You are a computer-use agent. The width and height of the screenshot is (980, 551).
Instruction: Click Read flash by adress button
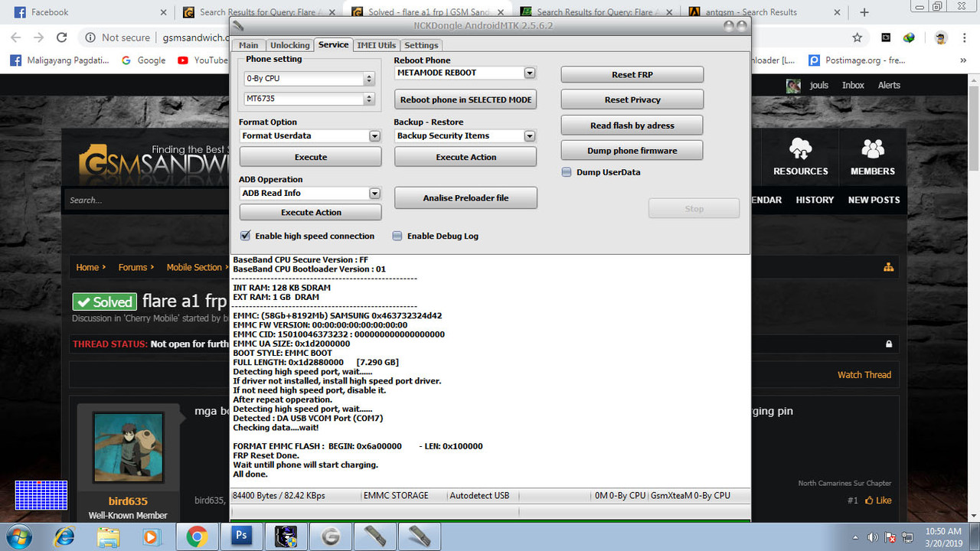632,126
